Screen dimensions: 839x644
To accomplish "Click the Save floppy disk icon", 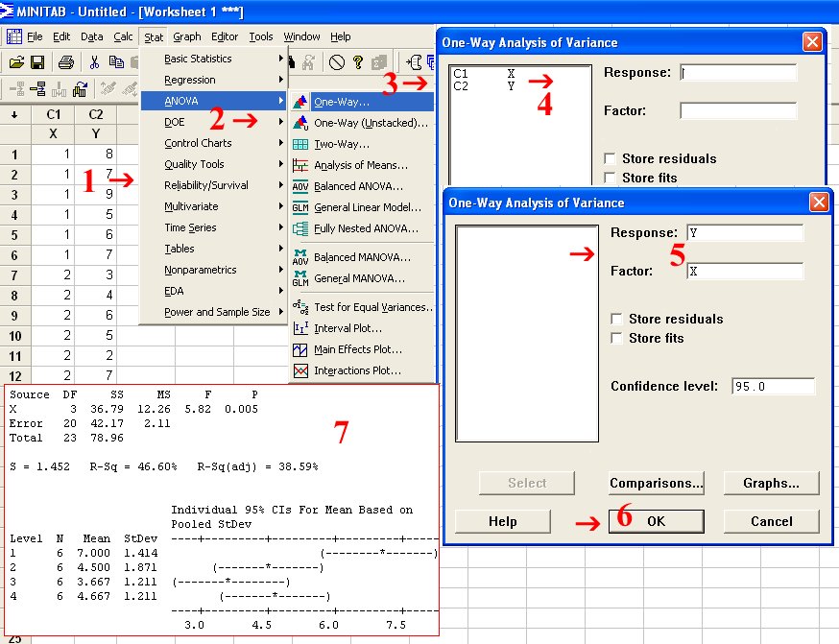I will (x=37, y=62).
